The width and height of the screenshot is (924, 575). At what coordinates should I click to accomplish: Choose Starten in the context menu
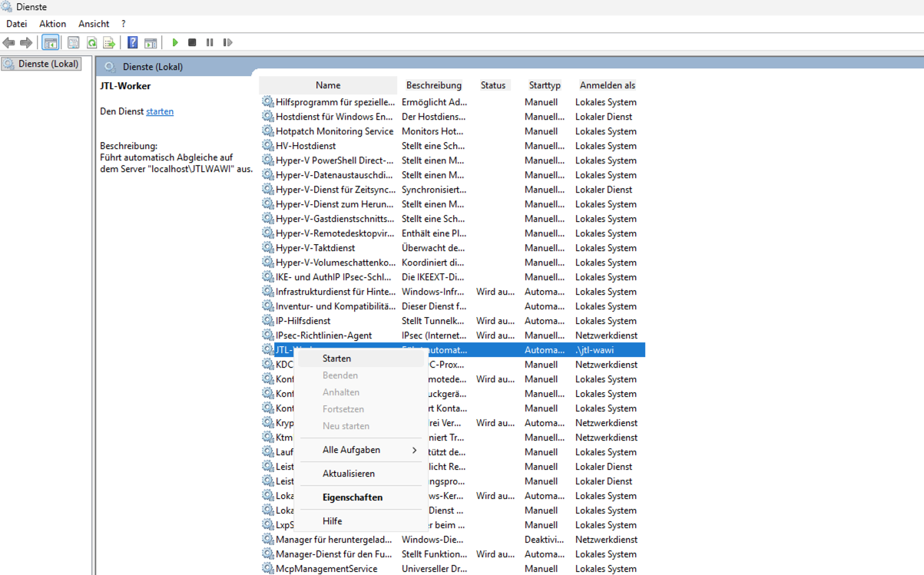tap(336, 359)
